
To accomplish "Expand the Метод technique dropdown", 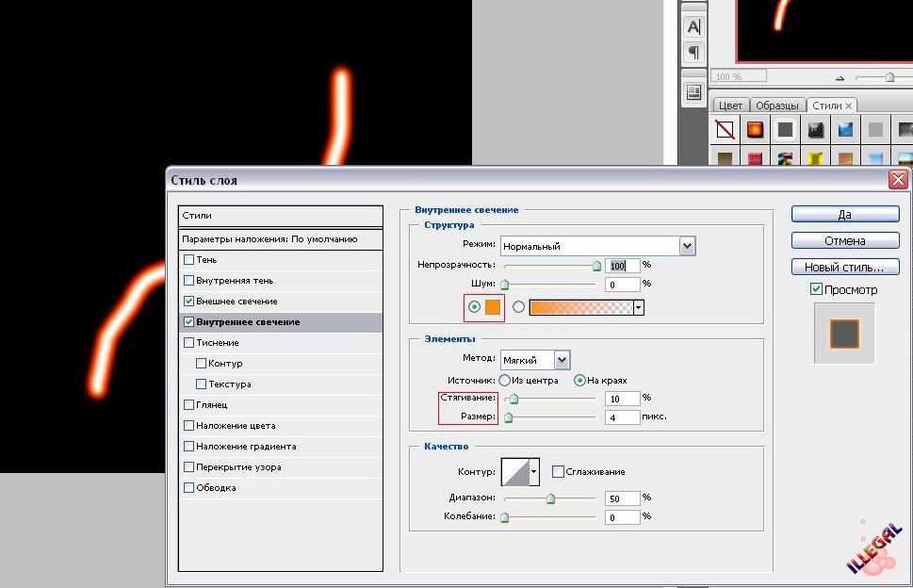I will [x=562, y=360].
